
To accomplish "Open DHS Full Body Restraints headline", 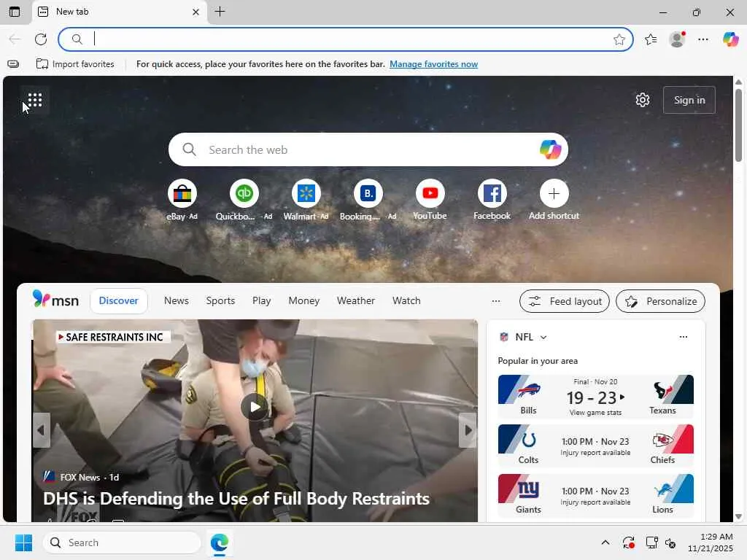I will [236, 499].
